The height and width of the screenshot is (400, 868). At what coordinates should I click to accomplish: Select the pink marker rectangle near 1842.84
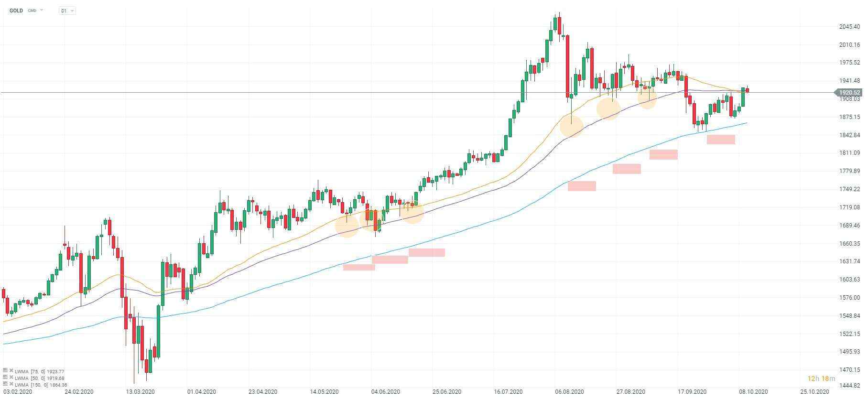[721, 140]
